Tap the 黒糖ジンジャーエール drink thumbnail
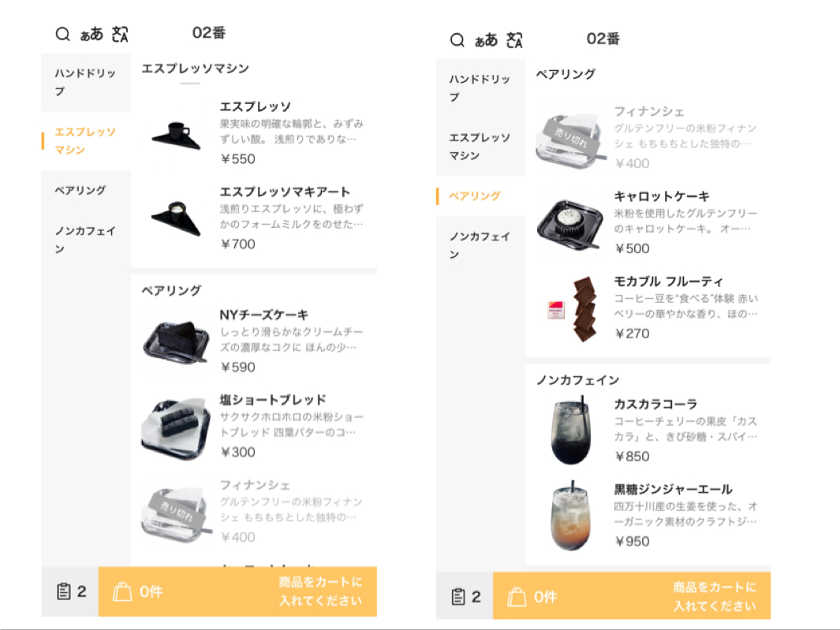 pyautogui.click(x=570, y=516)
